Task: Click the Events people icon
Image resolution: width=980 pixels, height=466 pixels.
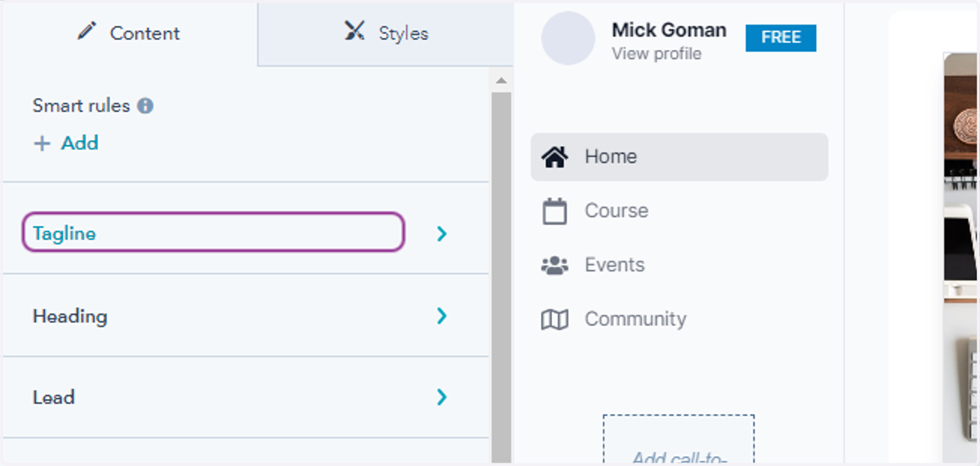Action: (x=555, y=265)
